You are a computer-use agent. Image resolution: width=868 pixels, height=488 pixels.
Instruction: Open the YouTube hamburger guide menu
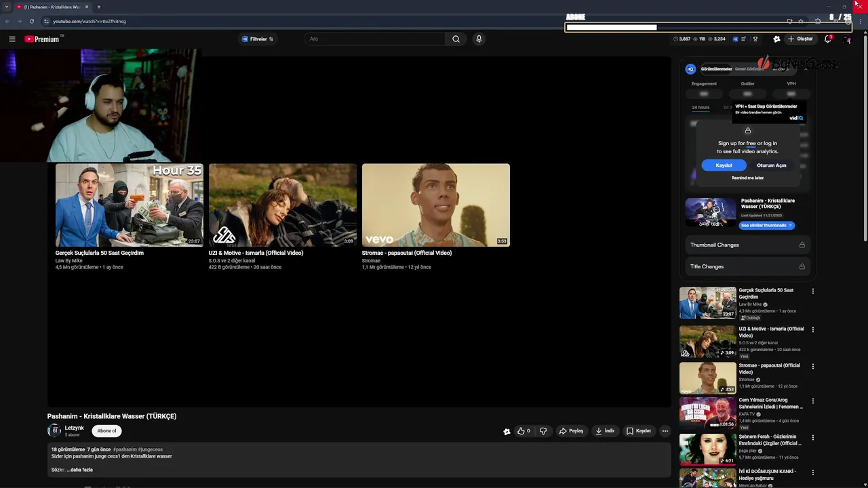pos(12,39)
